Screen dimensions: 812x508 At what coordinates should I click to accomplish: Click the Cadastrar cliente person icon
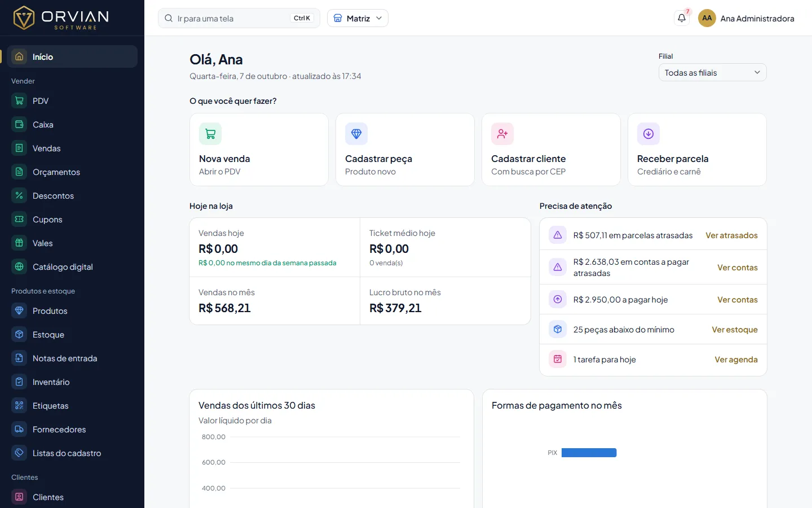click(502, 134)
